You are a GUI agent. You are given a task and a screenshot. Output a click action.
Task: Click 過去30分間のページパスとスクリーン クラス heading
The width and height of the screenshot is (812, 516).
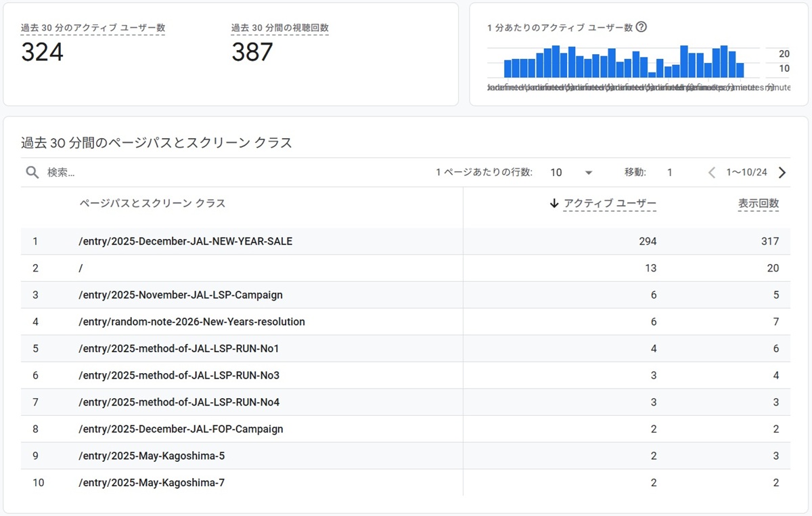click(x=156, y=143)
